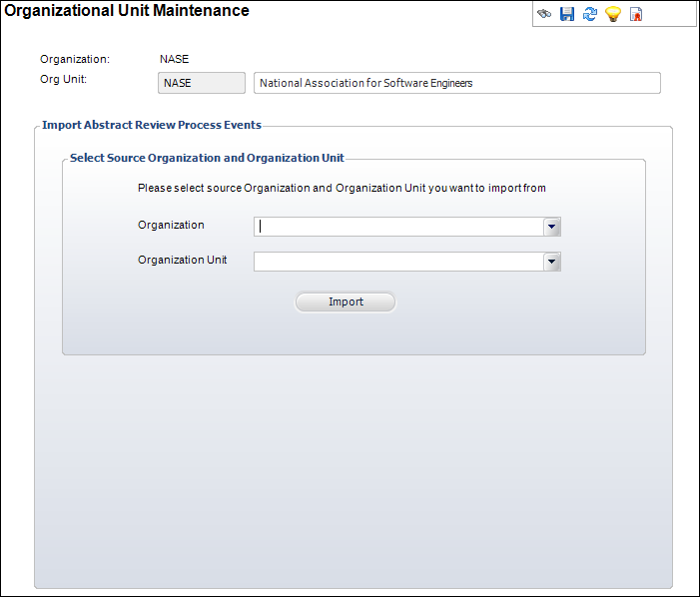Screen dimensions: 700x597
Task: Click the NASE text next to Organization:
Action: (x=174, y=59)
